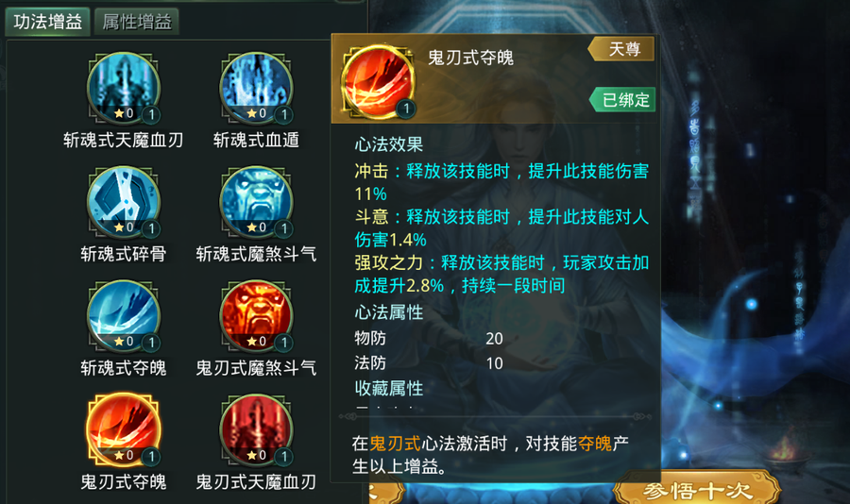Select the 斩魂式夺魄 skill icon
850x504 pixels.
click(x=124, y=316)
